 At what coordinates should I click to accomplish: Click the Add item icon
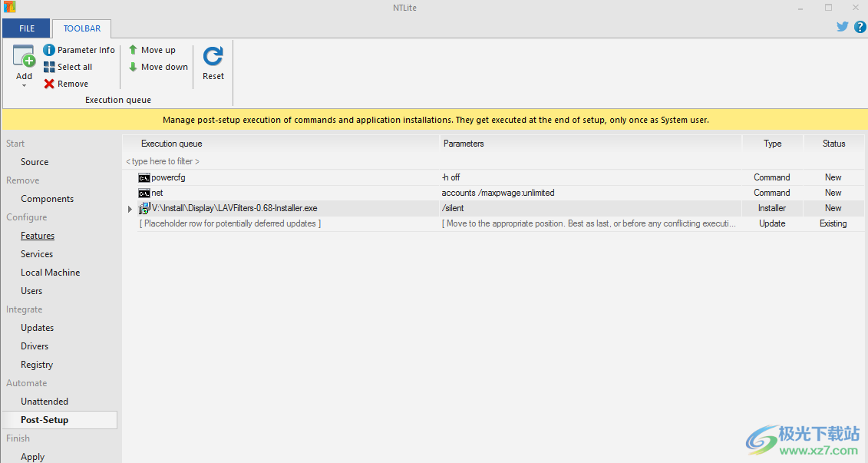pyautogui.click(x=24, y=57)
